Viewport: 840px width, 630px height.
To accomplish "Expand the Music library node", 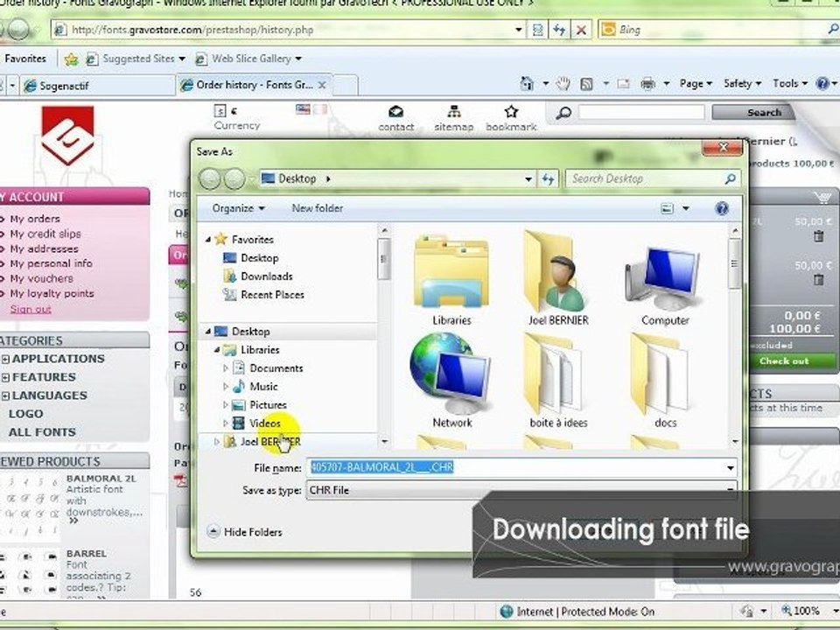I will [226, 387].
